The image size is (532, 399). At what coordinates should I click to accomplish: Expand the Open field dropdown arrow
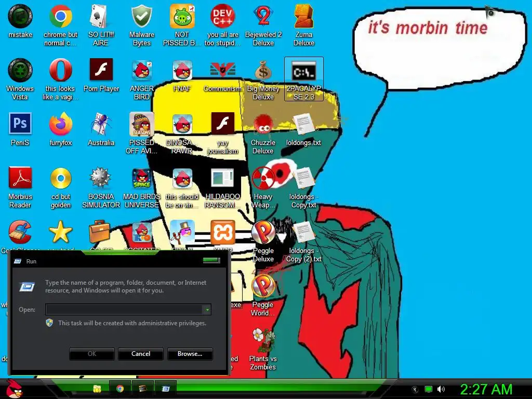pos(207,310)
